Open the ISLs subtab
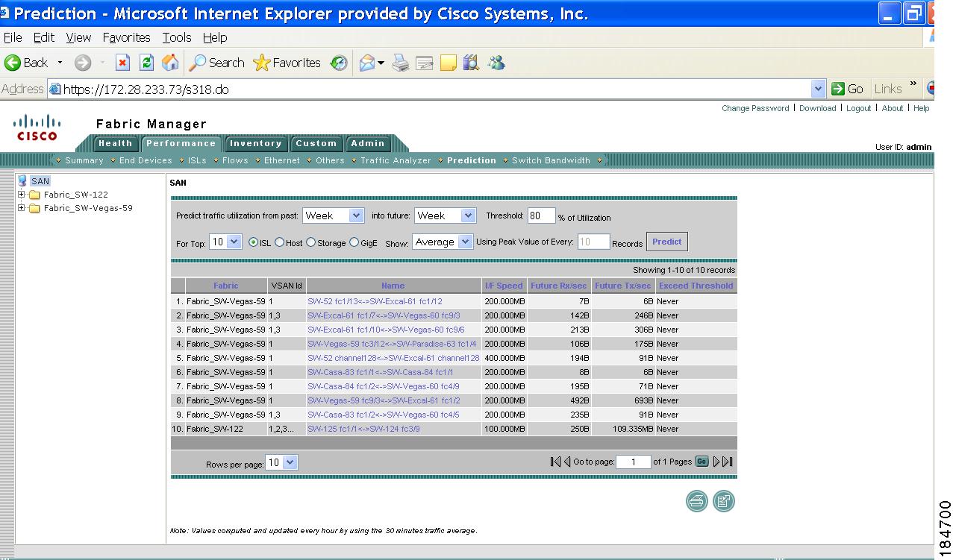This screenshot has height=560, width=953. 197,160
